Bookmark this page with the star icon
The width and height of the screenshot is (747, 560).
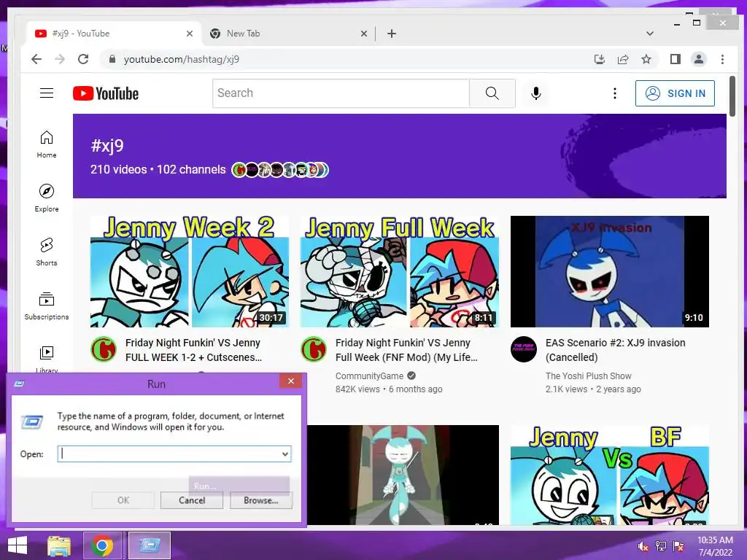tap(646, 59)
